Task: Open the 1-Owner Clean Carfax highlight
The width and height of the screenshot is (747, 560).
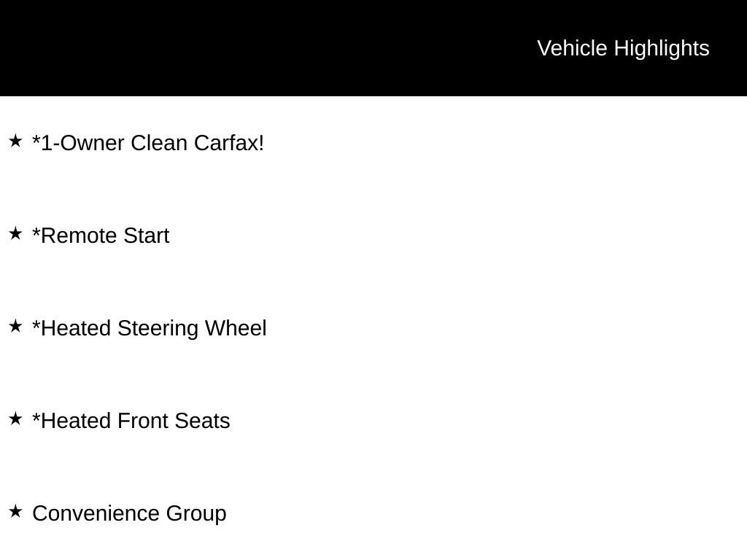Action: click(148, 143)
